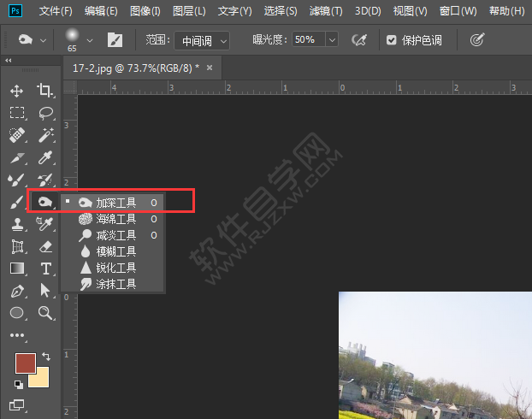The width and height of the screenshot is (532, 419).
Task: Select the Horizontal Type tool
Action: point(46,269)
